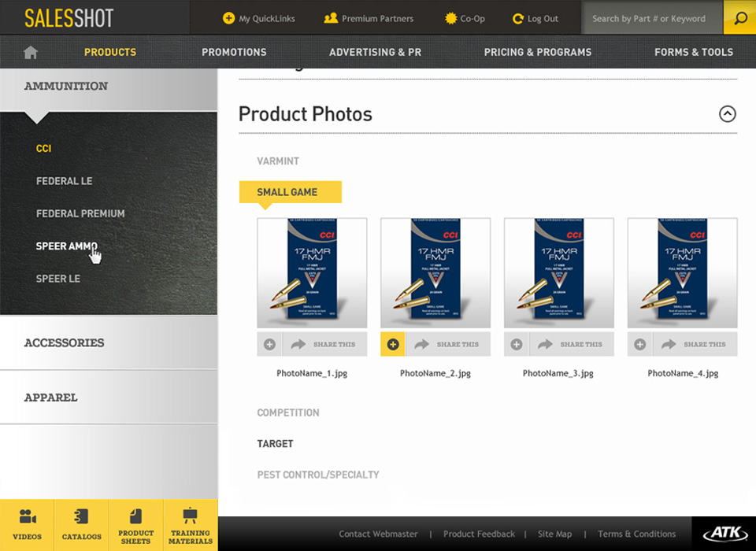Click the Premium Partners people icon
Screen dimensions: 756x551
(331, 18)
